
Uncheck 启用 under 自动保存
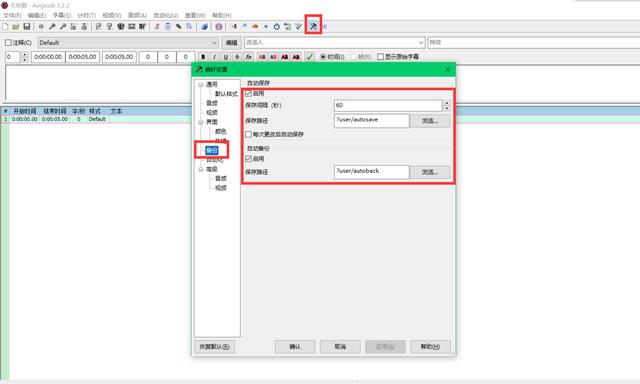tap(248, 93)
